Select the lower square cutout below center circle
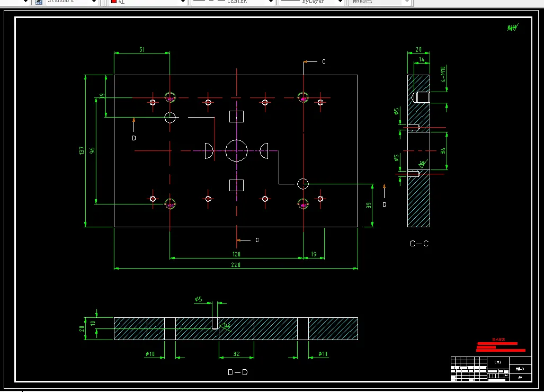The height and width of the screenshot is (392, 544). (237, 185)
